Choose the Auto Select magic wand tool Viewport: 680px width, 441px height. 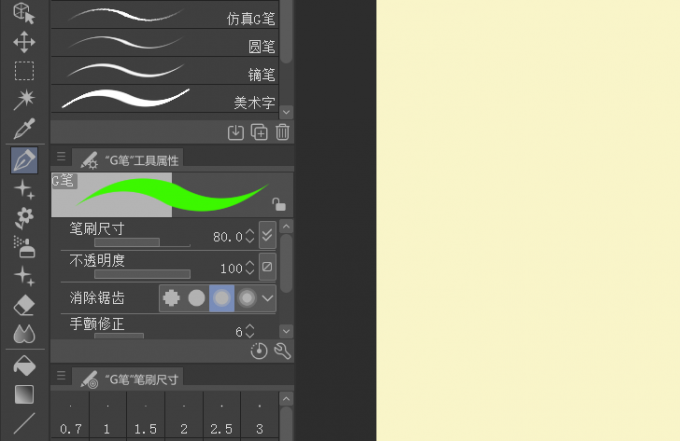tap(24, 99)
